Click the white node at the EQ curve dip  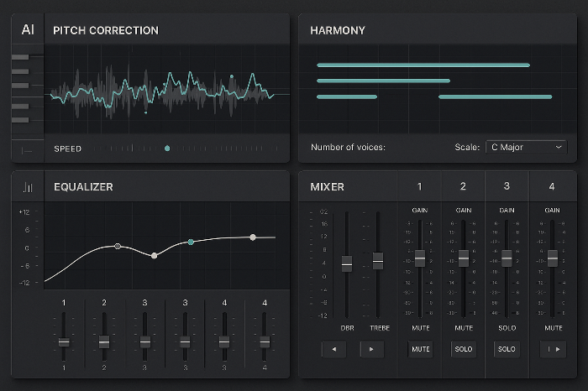[x=154, y=255]
